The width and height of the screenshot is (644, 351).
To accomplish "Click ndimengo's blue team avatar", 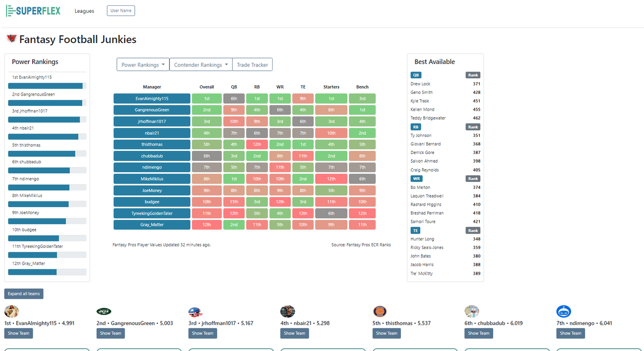I will 563,311.
